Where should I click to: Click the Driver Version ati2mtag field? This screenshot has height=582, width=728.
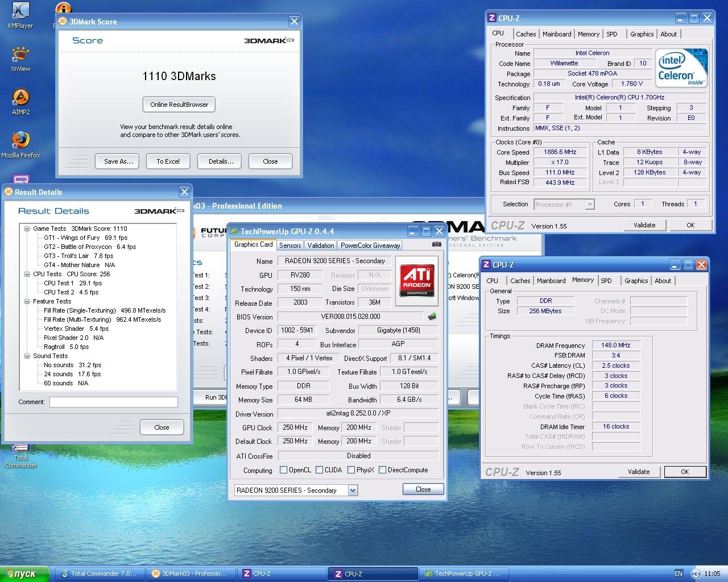(x=358, y=414)
